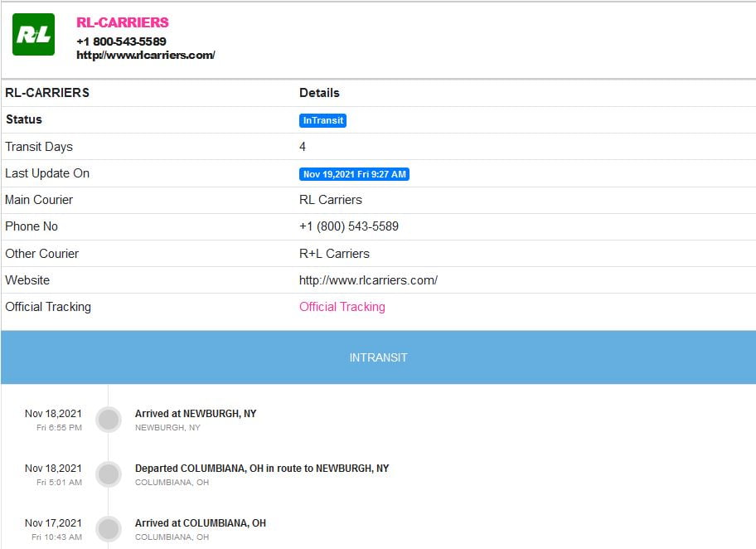Click the 'Status' row label
Viewport: 756px width, 549px height.
tap(23, 119)
